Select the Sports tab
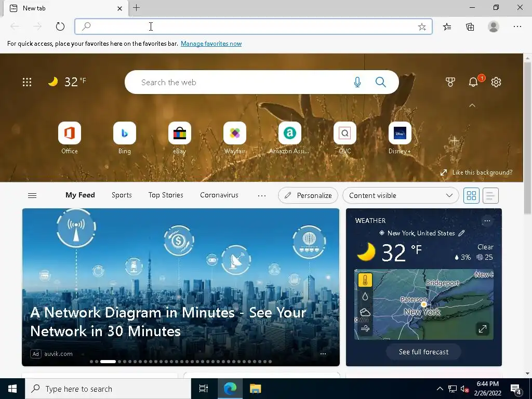 122,195
